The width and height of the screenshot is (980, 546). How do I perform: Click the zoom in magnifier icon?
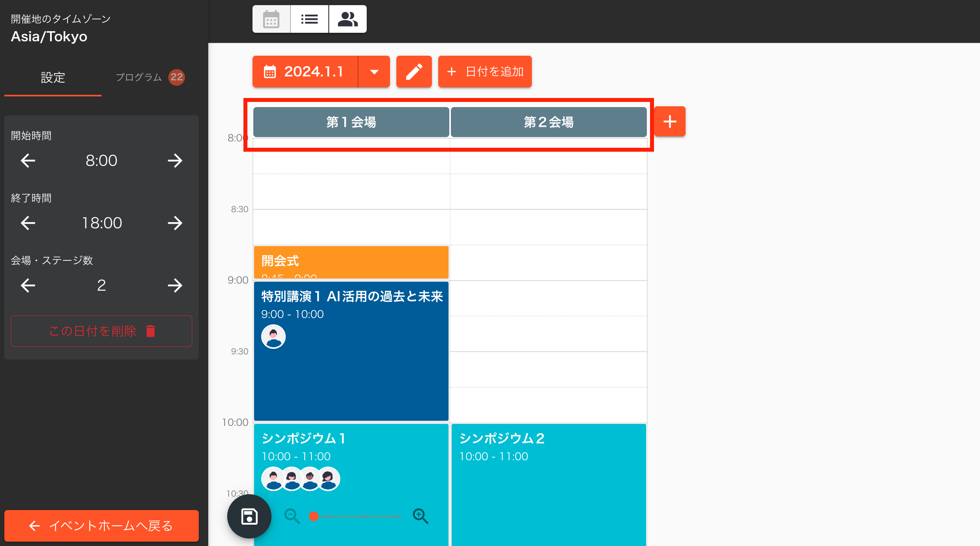coord(420,516)
